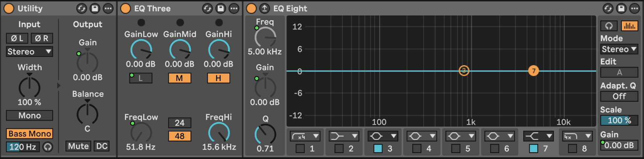Select the 48 dB slope option
The image size is (644, 159).
coord(179,136)
